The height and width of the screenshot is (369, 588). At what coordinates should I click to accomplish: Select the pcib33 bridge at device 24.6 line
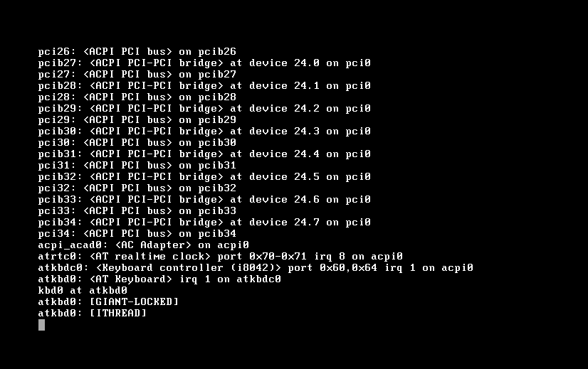click(x=204, y=200)
